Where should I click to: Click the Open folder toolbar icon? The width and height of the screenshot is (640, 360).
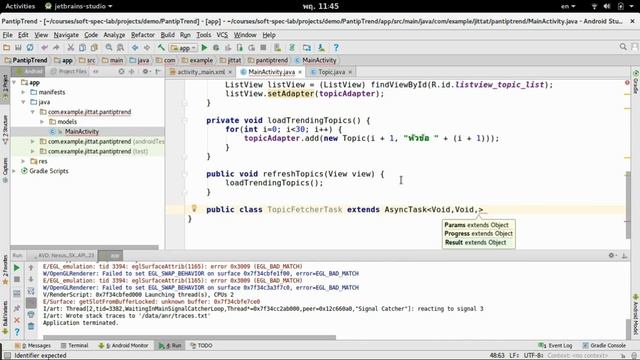[x=7, y=48]
